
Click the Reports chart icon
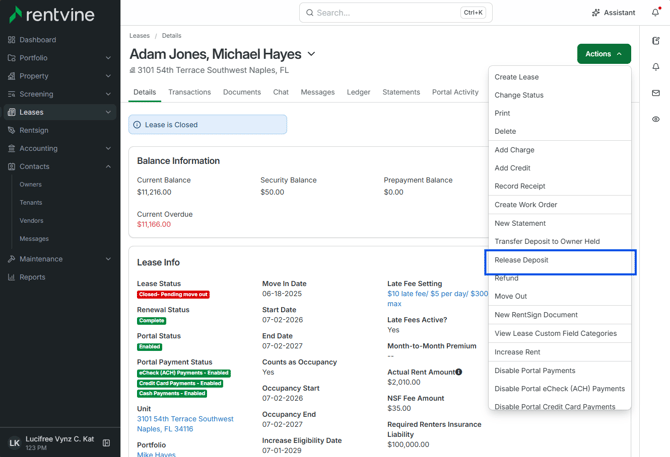[x=12, y=277]
